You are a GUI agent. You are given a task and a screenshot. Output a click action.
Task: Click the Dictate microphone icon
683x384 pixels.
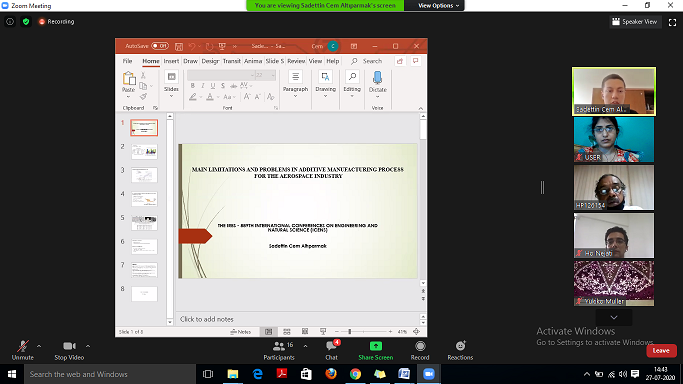(x=378, y=78)
